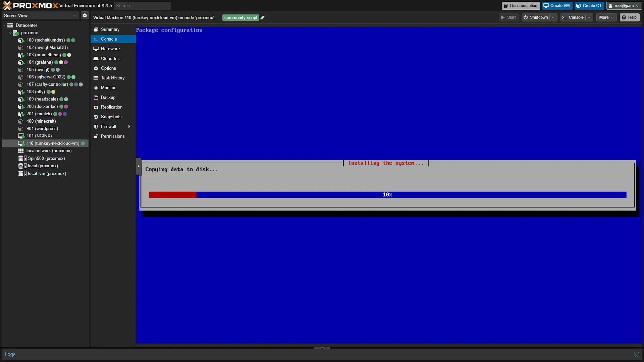
Task: Click the installation progress bar
Action: (x=387, y=195)
